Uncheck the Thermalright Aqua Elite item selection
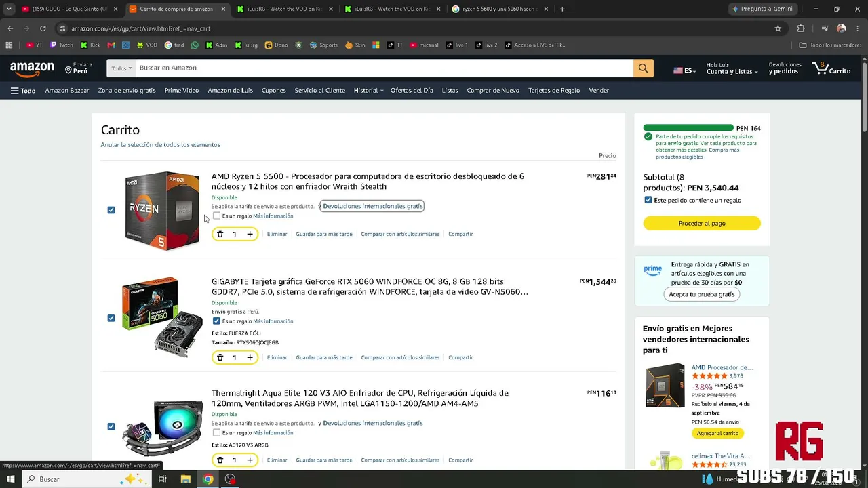The height and width of the screenshot is (488, 868). [111, 426]
